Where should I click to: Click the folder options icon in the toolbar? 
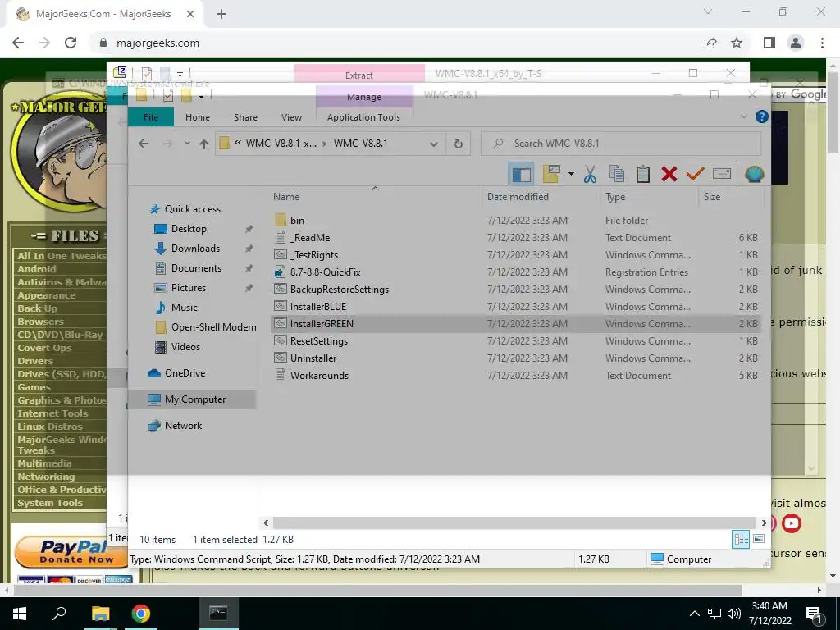point(551,174)
